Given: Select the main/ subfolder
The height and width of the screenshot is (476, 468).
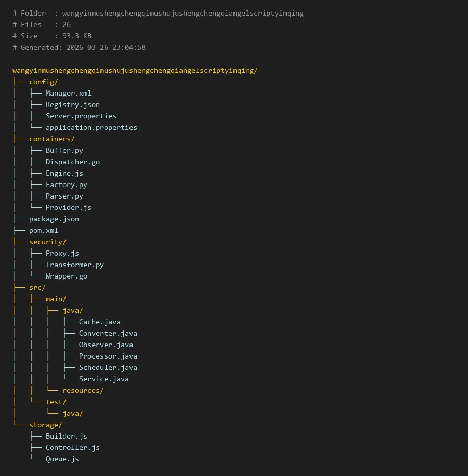Looking at the screenshot, I should [x=56, y=299].
